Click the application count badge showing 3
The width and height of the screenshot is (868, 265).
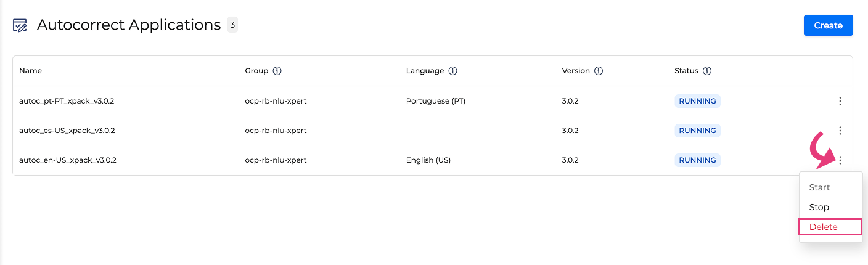click(x=232, y=25)
